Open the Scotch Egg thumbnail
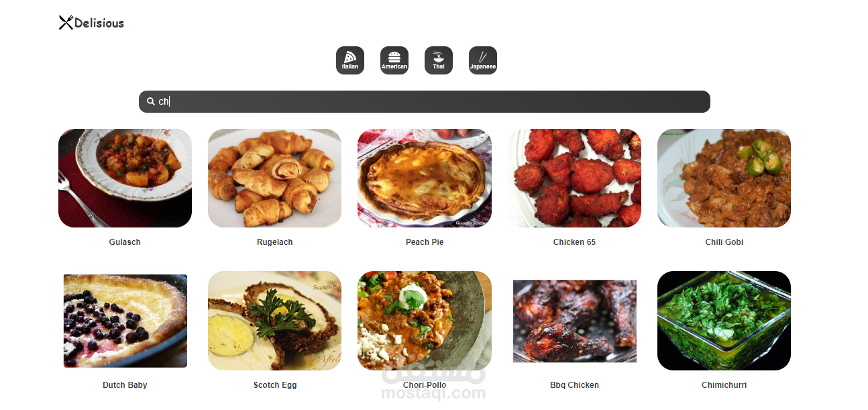Screen dimensions: 868x410 [274, 321]
